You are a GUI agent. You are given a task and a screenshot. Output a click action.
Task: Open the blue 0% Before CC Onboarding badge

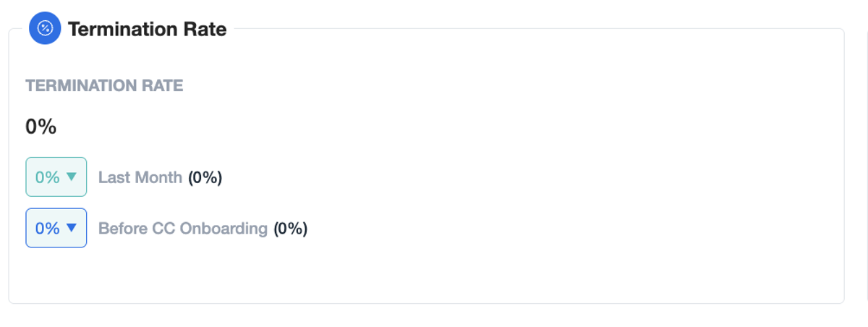point(56,228)
